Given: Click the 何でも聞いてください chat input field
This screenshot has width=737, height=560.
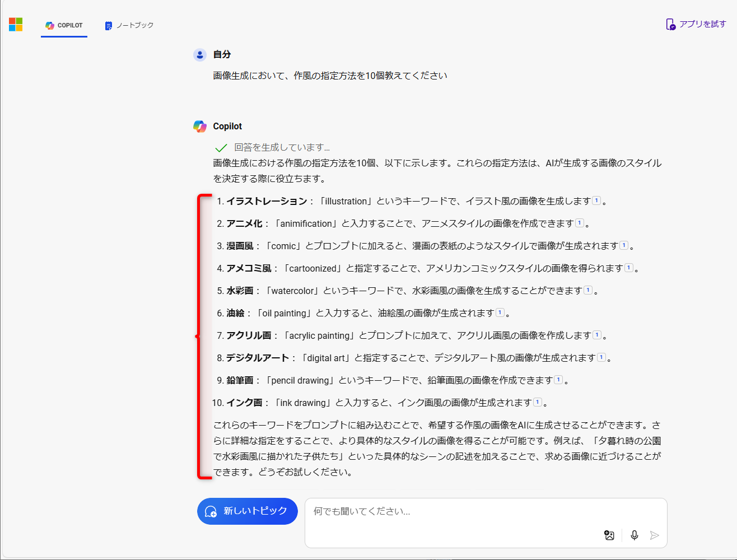Looking at the screenshot, I should click(x=448, y=511).
